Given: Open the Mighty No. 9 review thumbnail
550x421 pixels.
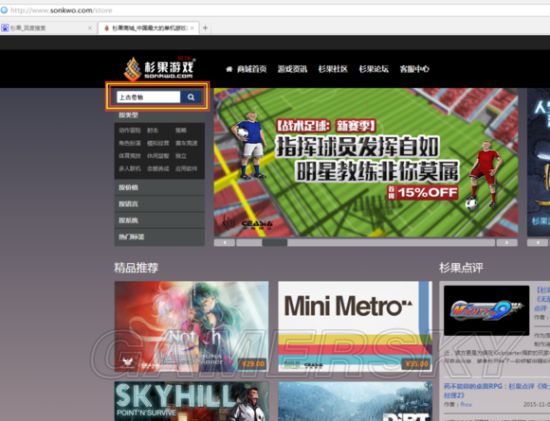Looking at the screenshot, I should pos(487,310).
